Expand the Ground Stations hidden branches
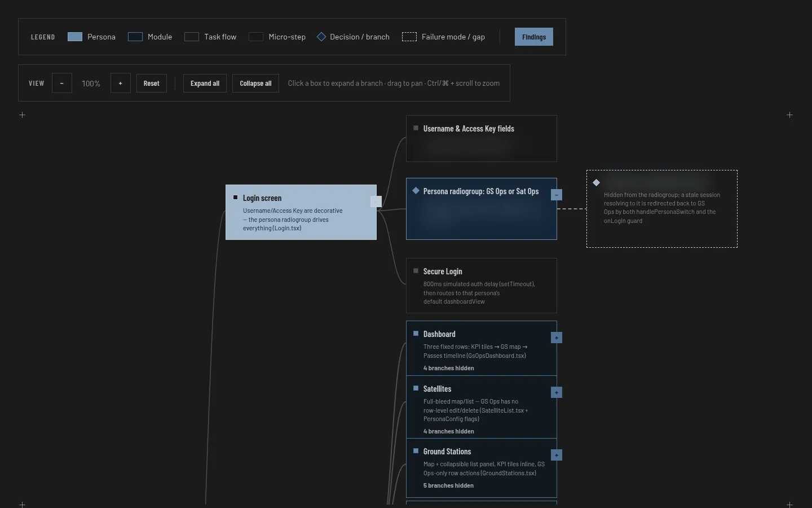The height and width of the screenshot is (508, 812). [x=557, y=455]
